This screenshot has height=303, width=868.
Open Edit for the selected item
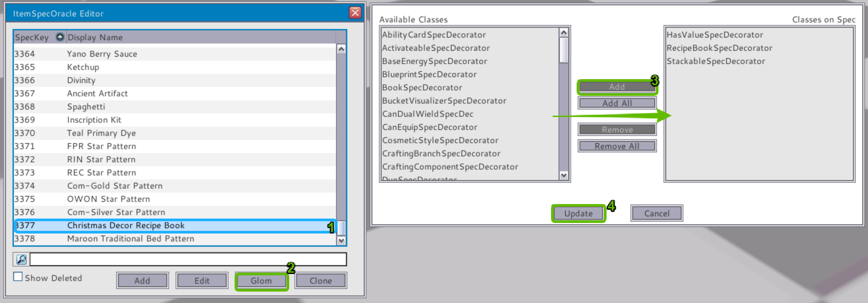pos(202,281)
